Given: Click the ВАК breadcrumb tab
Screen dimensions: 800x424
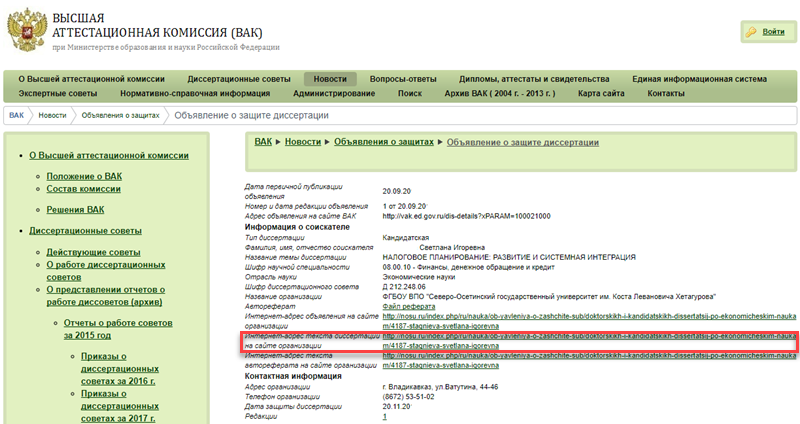Looking at the screenshot, I should 17,116.
